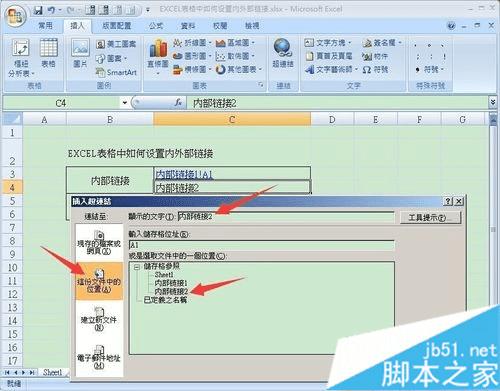Expand the formula bar

(493, 103)
